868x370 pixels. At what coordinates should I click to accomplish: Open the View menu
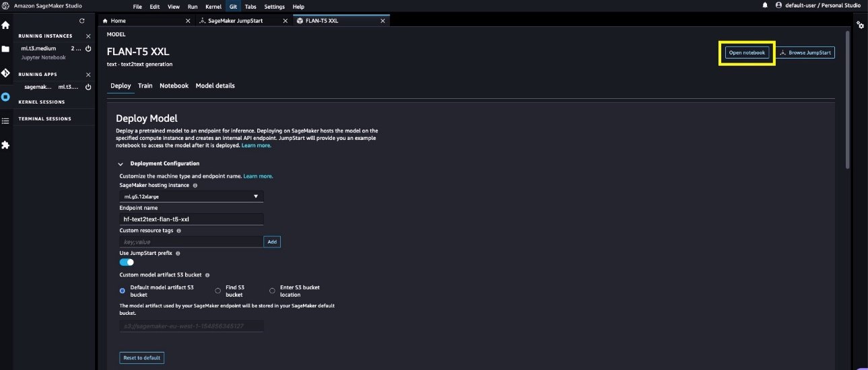(x=174, y=6)
